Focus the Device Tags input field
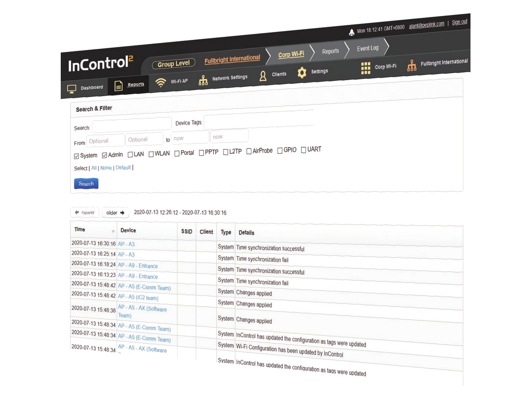 tap(259, 120)
